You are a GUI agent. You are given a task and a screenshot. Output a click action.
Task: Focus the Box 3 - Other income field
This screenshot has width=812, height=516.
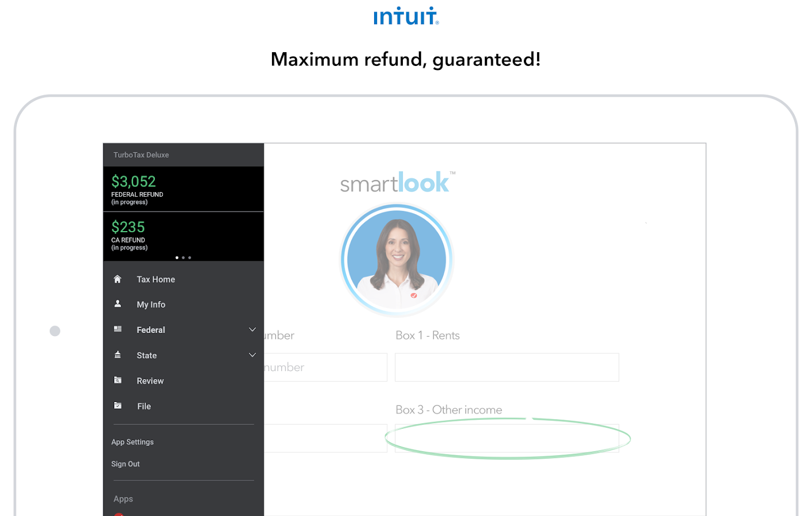(507, 439)
